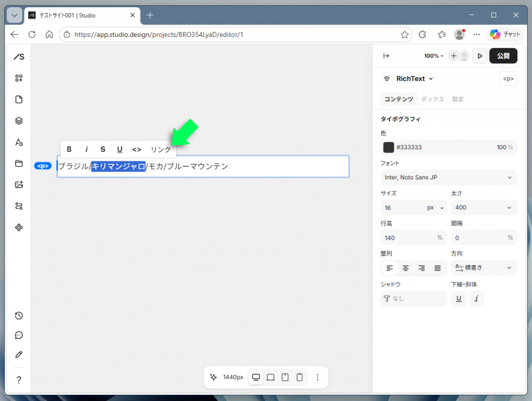Open version history clock icon
Screen dimensions: 532x401
tap(19, 316)
